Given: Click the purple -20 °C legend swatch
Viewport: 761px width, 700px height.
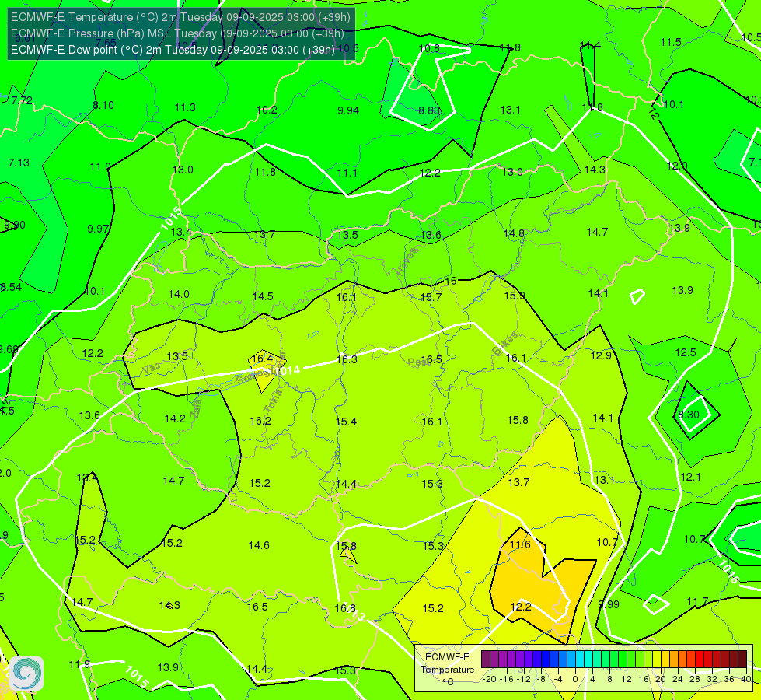Looking at the screenshot, I should 486,660.
